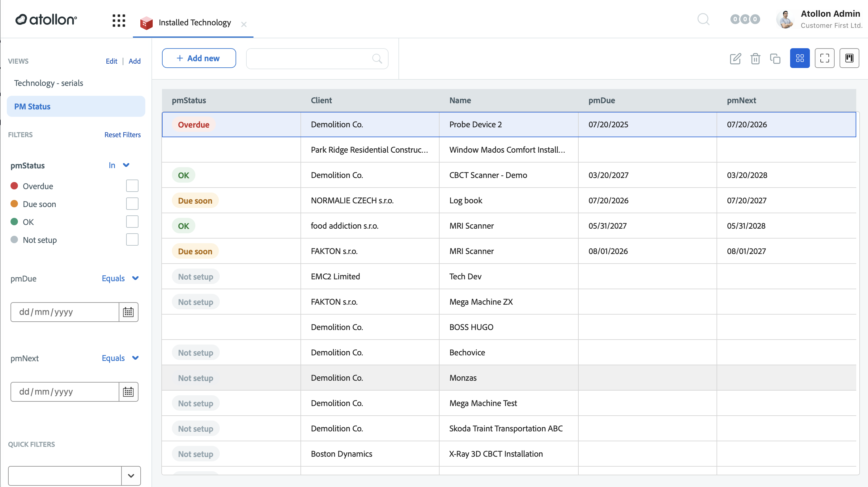Screen dimensions: 868x487
Task: Switch to kanban board view icon
Action: click(x=849, y=58)
